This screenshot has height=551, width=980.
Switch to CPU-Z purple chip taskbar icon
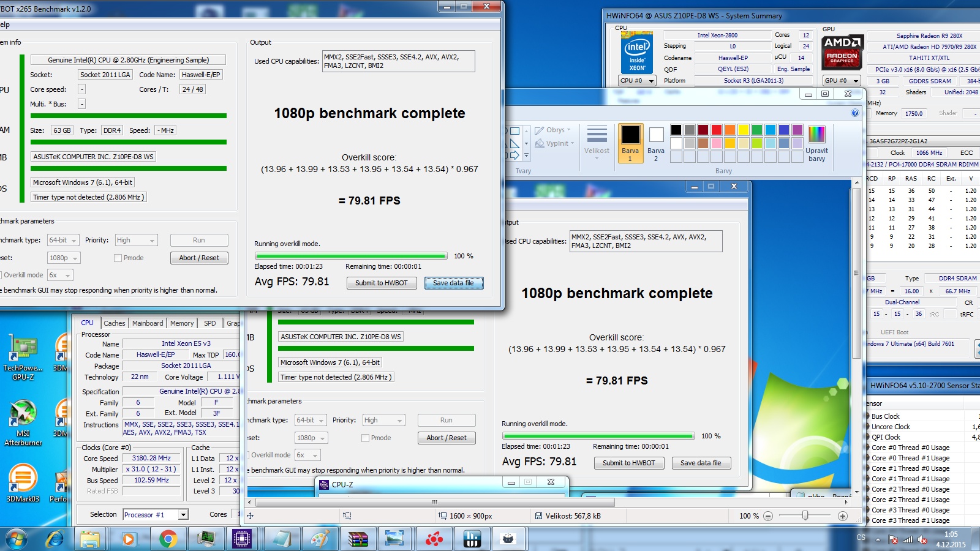[x=243, y=539]
